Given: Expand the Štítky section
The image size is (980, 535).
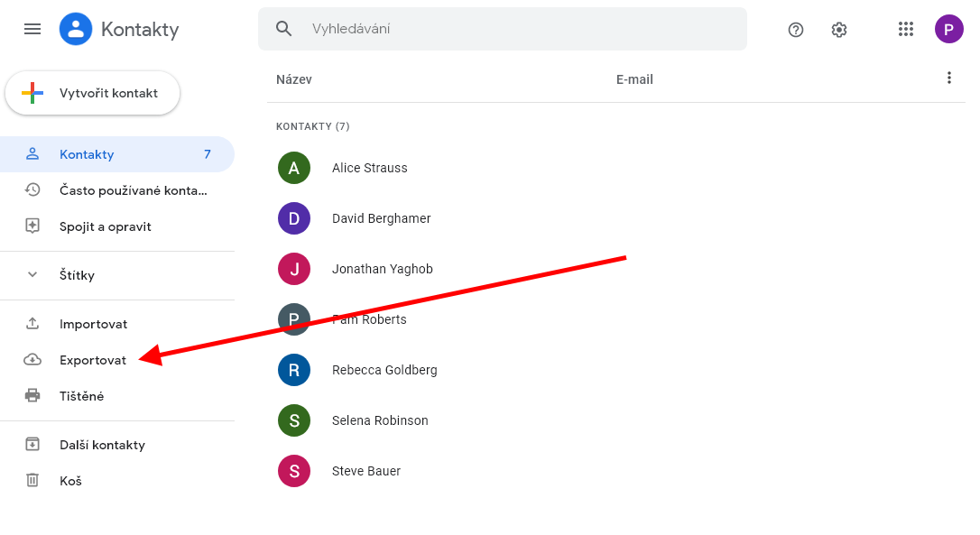Looking at the screenshot, I should pos(32,275).
